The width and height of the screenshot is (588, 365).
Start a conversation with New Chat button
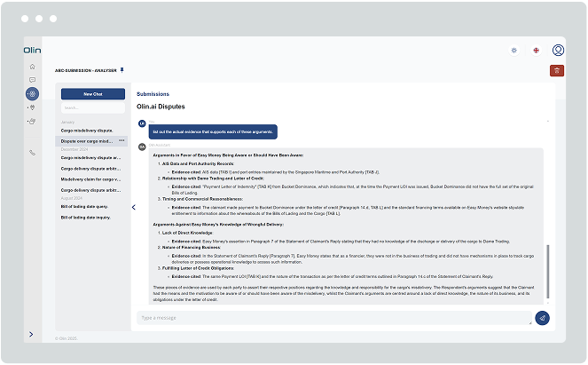93,93
